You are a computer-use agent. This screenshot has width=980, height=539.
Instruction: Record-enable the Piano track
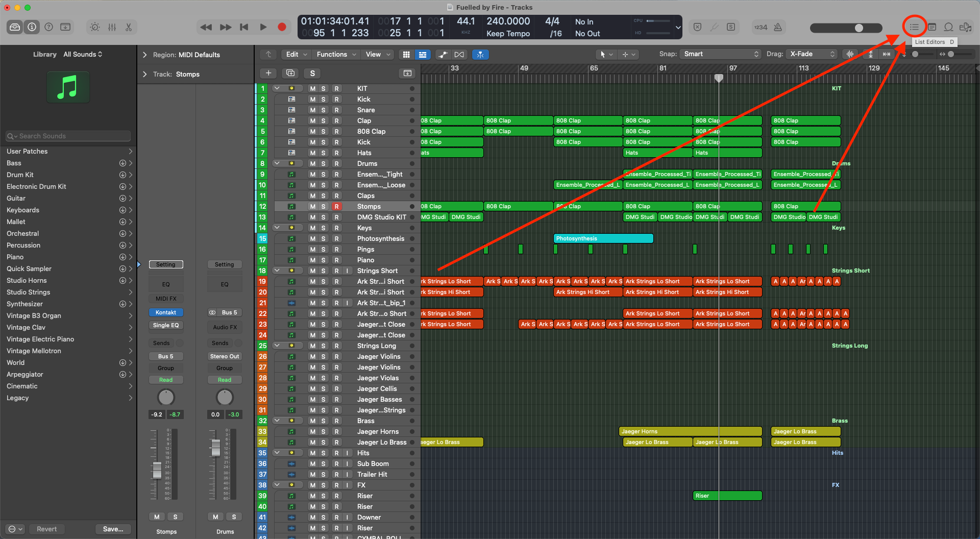(x=336, y=260)
